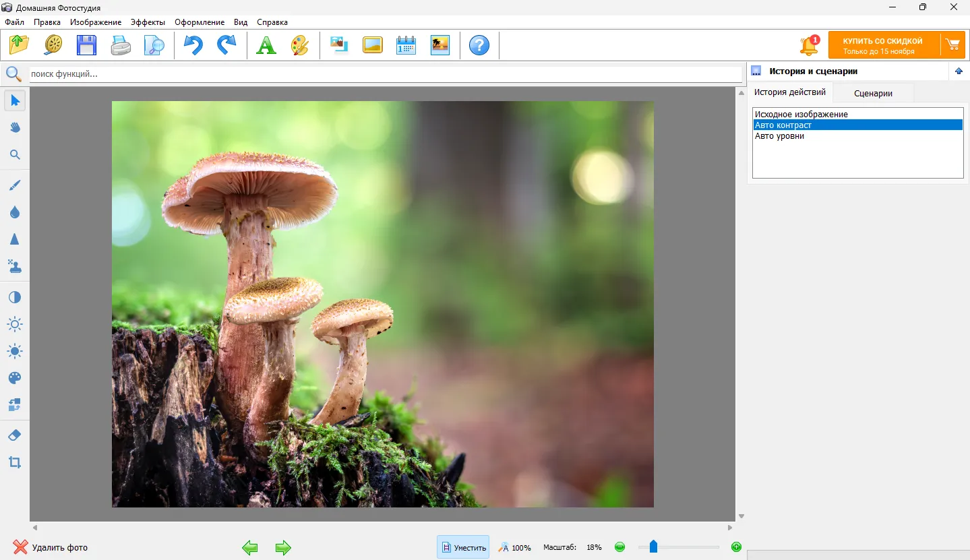The image size is (970, 560).
Task: Undo the last action with blue arrow
Action: coord(193,45)
